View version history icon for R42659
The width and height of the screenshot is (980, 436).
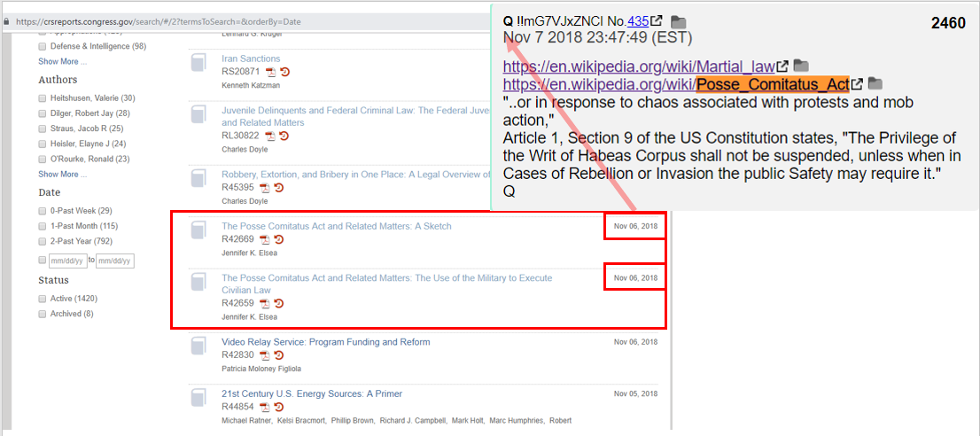click(279, 304)
